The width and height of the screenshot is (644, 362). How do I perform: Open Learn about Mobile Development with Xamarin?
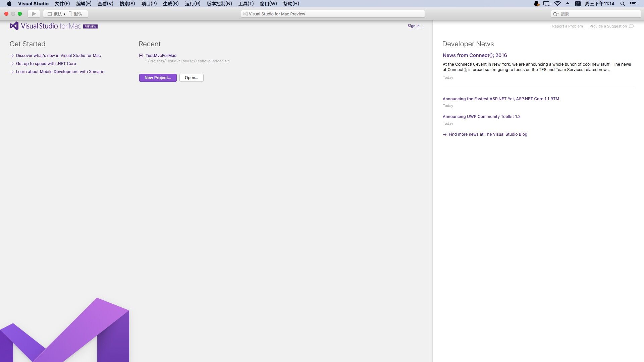[x=60, y=72]
